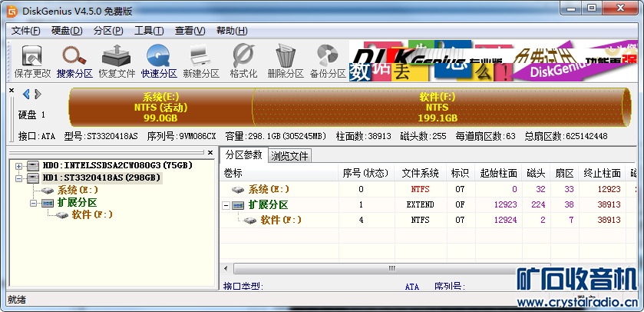644x312 pixels.
Task: Click drive icon of 软件(F:) table row
Action: coord(249,221)
